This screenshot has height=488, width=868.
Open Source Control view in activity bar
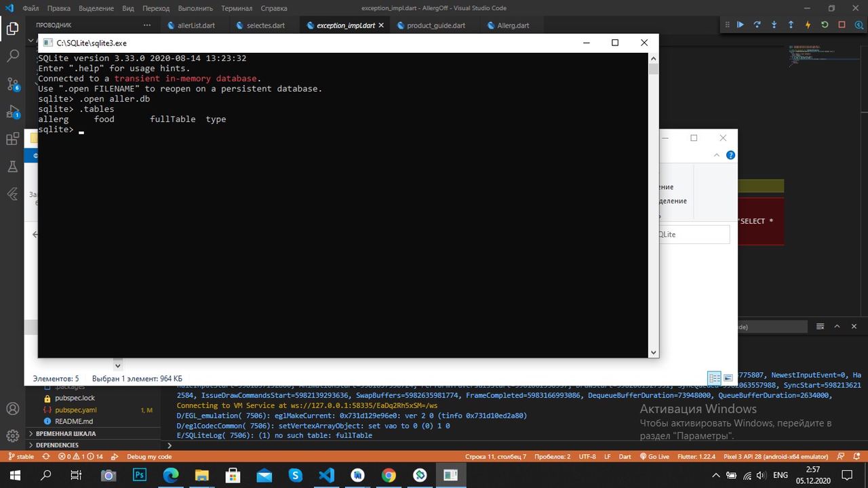point(12,84)
